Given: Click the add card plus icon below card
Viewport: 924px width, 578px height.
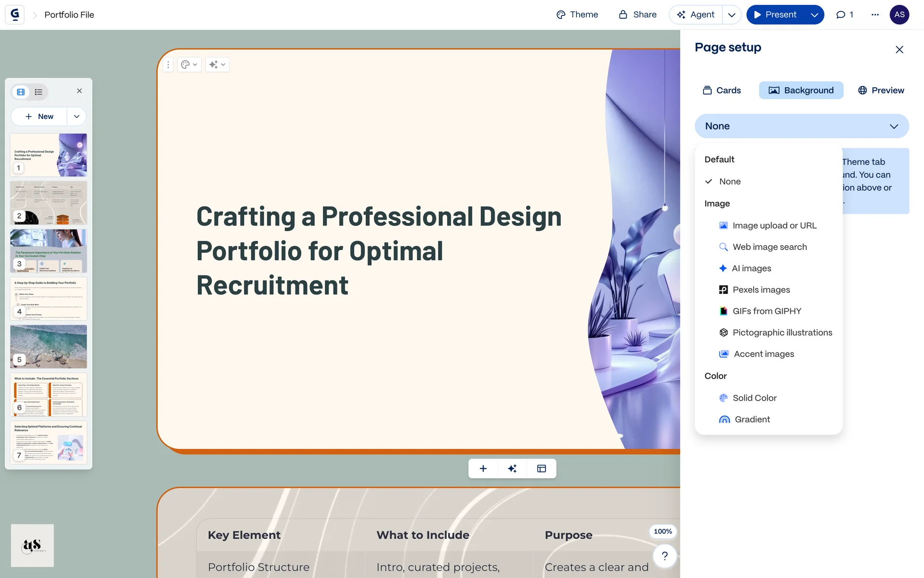Looking at the screenshot, I should click(483, 469).
